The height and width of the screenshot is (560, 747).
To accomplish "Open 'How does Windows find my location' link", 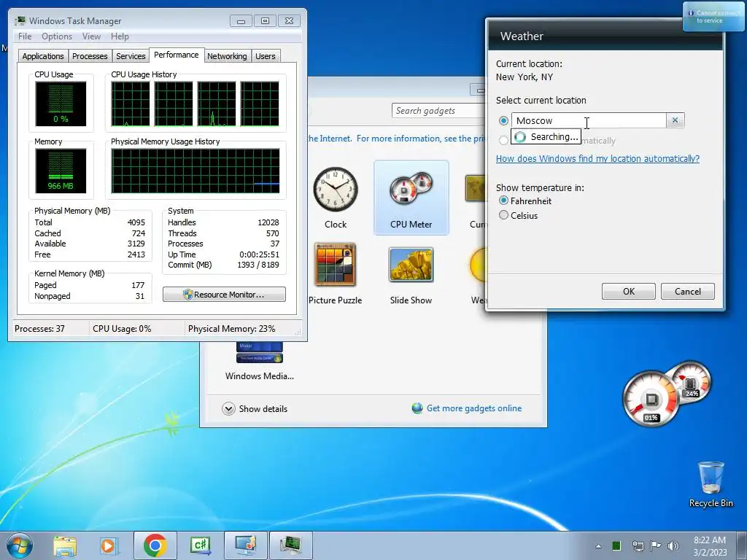I will click(597, 158).
